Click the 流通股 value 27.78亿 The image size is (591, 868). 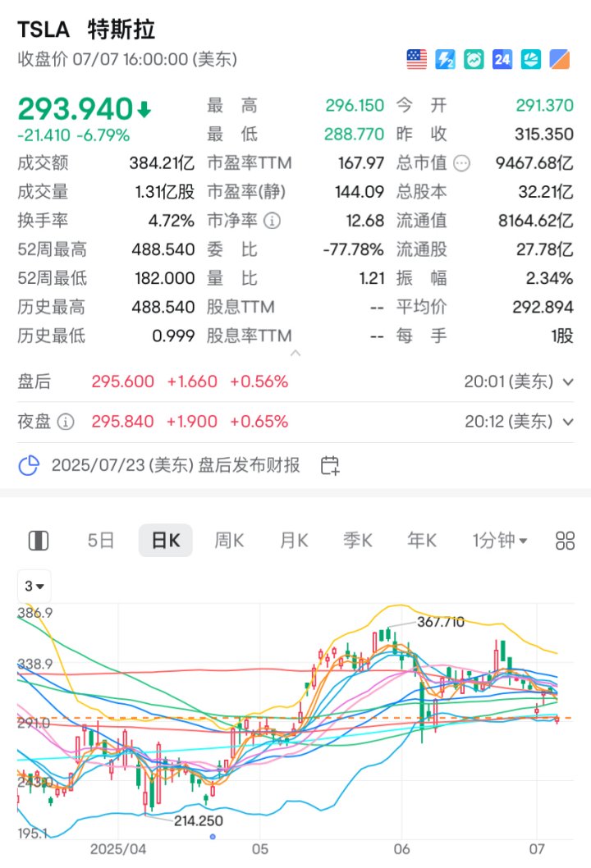point(545,249)
